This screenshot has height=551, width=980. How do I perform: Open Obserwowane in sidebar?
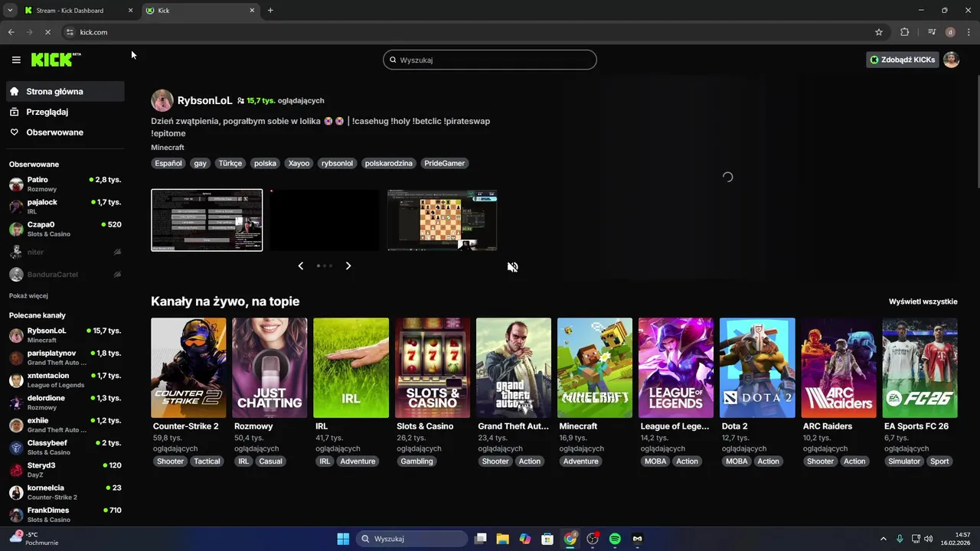pyautogui.click(x=65, y=132)
